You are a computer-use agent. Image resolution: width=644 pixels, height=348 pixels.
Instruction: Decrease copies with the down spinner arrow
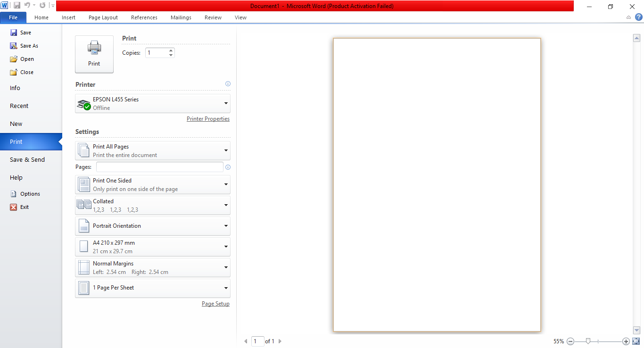pyautogui.click(x=171, y=55)
